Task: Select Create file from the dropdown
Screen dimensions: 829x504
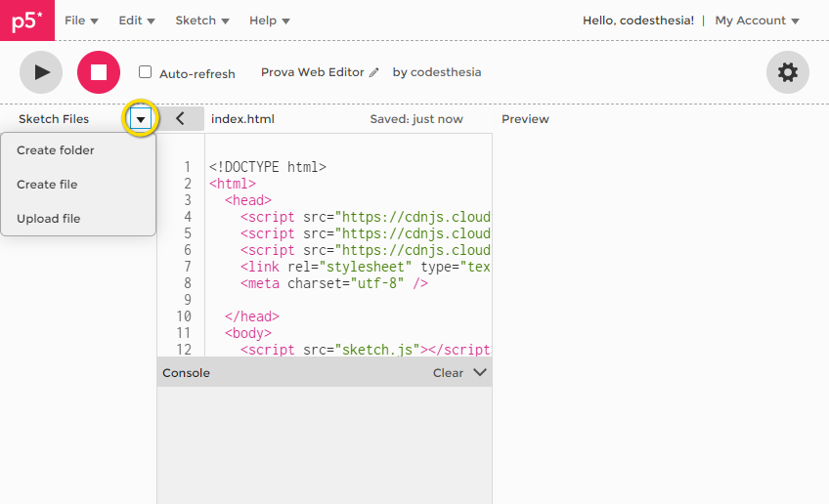Action: tap(47, 185)
